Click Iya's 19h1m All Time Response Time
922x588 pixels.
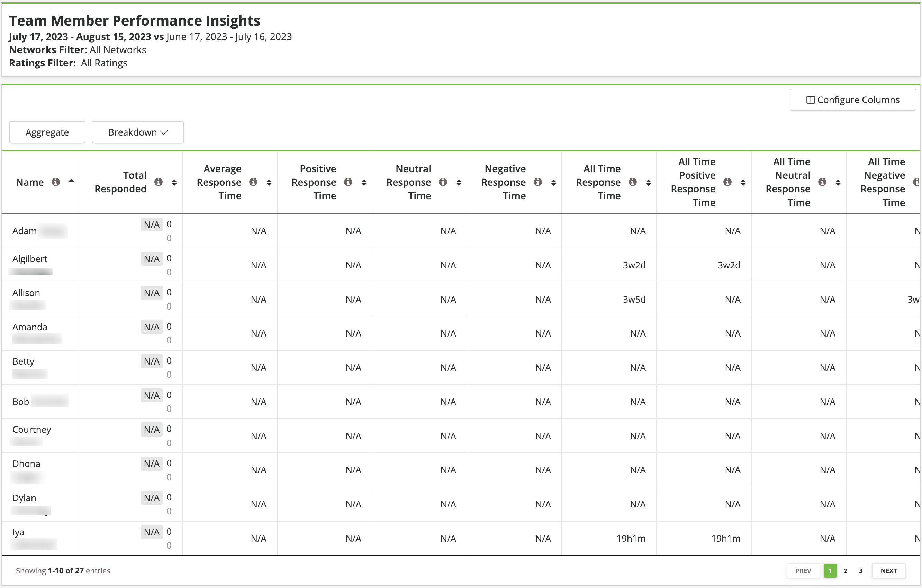(631, 538)
